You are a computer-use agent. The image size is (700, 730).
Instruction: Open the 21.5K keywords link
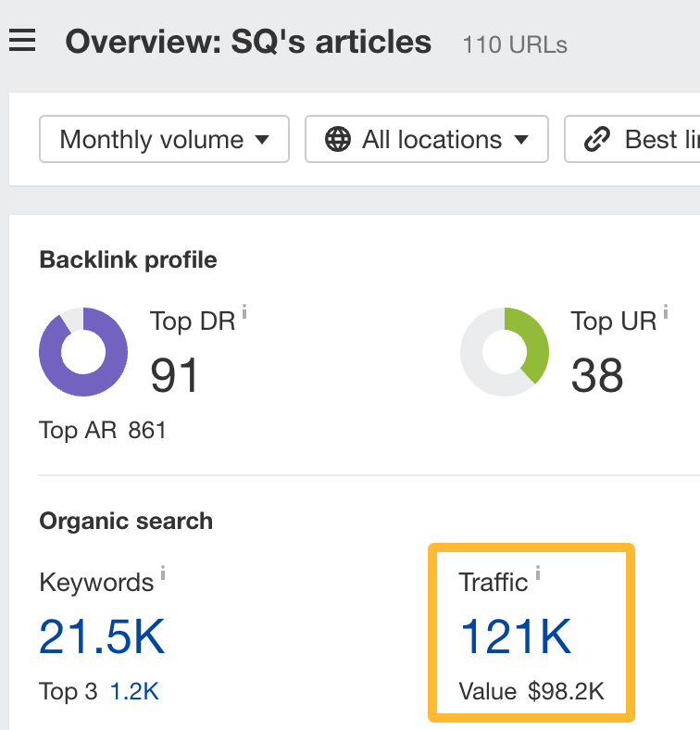[102, 636]
